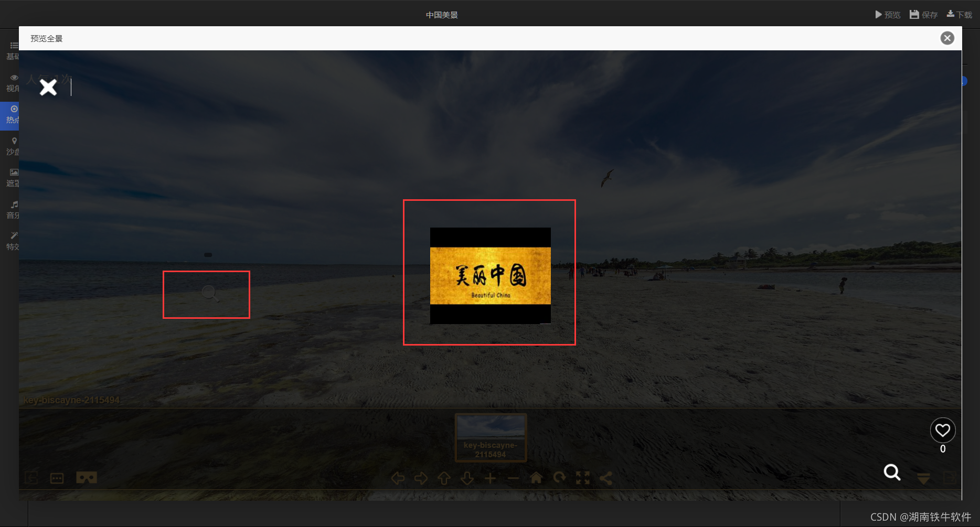Click the white magnifier search icon

pos(892,472)
